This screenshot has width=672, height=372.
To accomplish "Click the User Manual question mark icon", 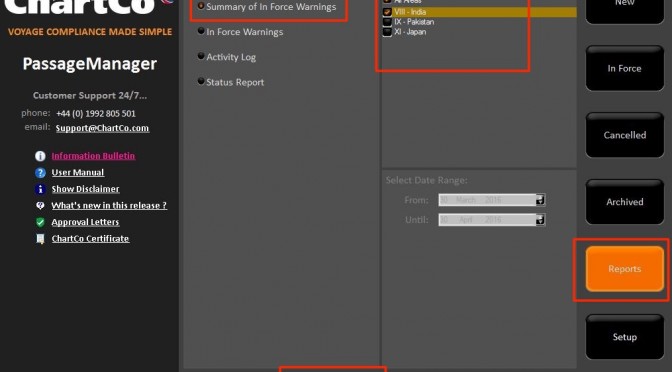I will coord(40,173).
